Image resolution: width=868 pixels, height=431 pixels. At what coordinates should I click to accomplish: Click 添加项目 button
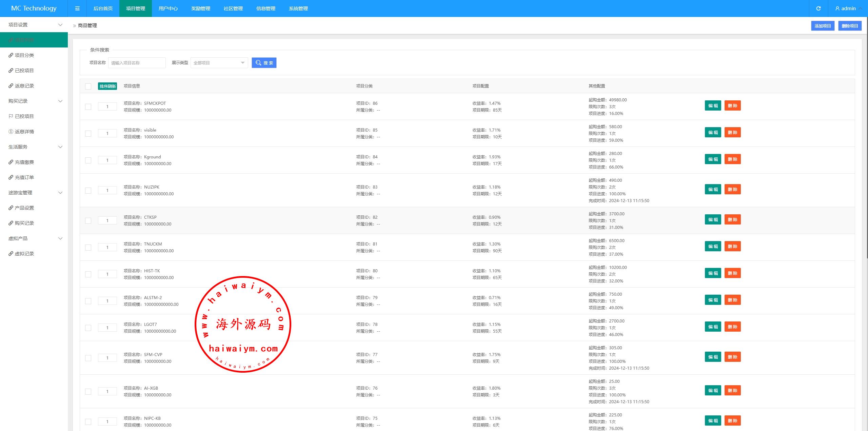(823, 26)
